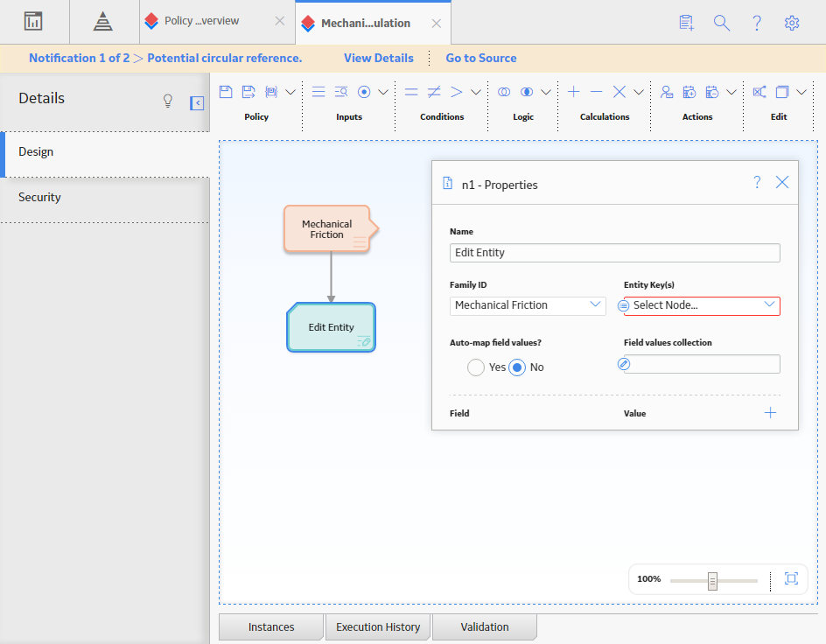826x644 pixels.
Task: Open the dashboard chart icon in top bar
Action: tap(33, 22)
